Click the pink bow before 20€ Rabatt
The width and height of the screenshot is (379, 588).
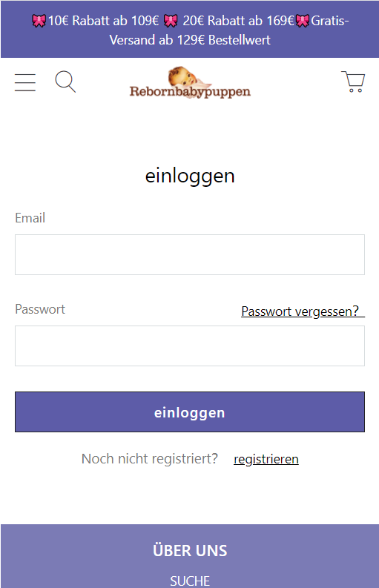click(171, 21)
